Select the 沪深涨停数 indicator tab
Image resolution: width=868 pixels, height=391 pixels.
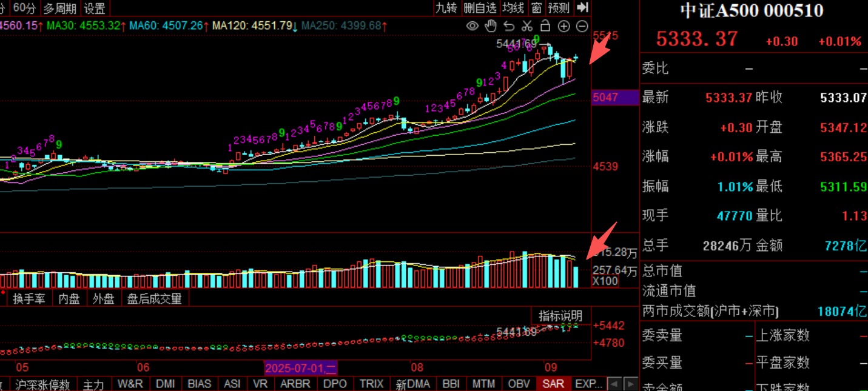[x=43, y=384]
